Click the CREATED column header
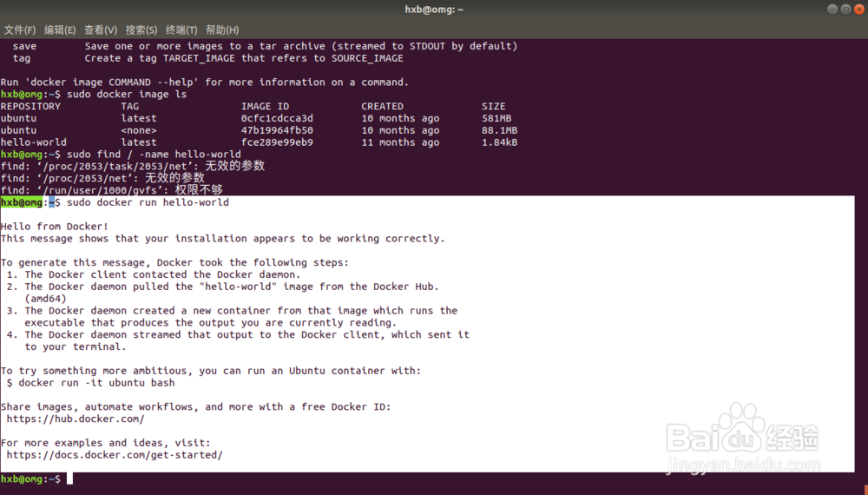The image size is (868, 495). pos(383,106)
